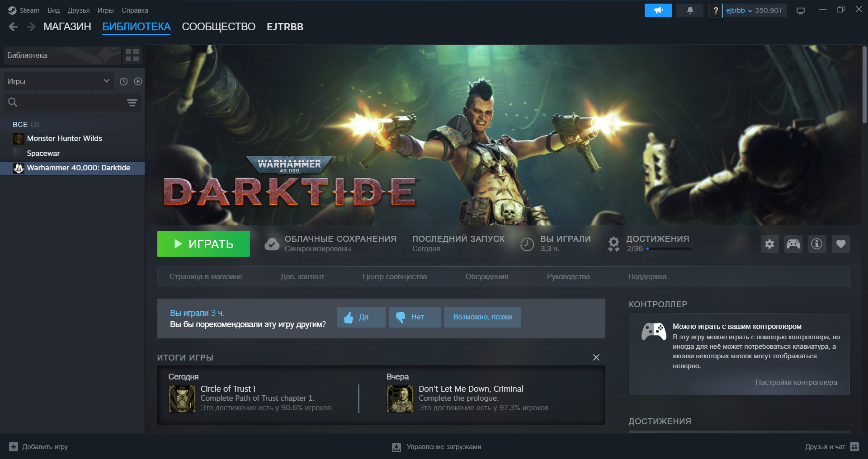
Task: Switch to Big Picture mode icon
Action: point(801,10)
